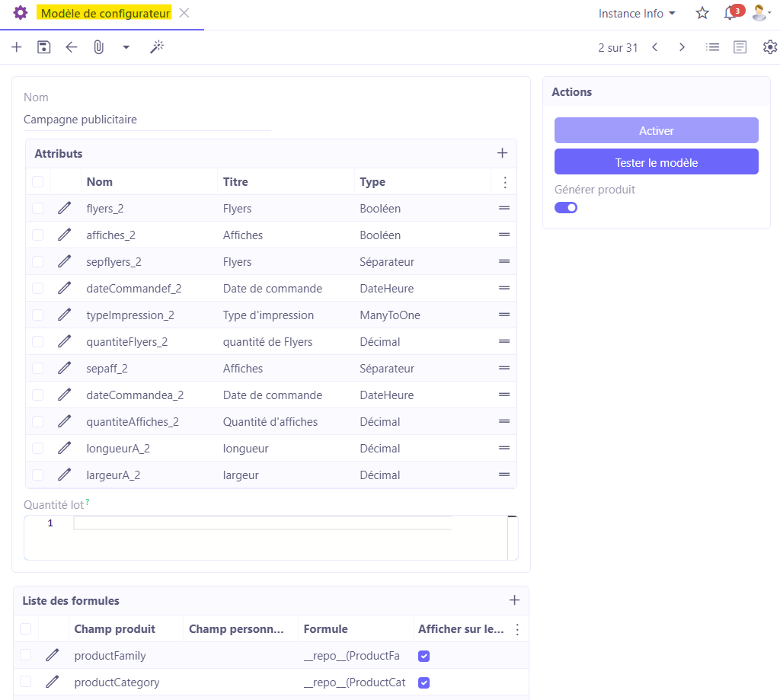Click the ManyToOne type cell
This screenshot has width=780, height=700.
423,315
